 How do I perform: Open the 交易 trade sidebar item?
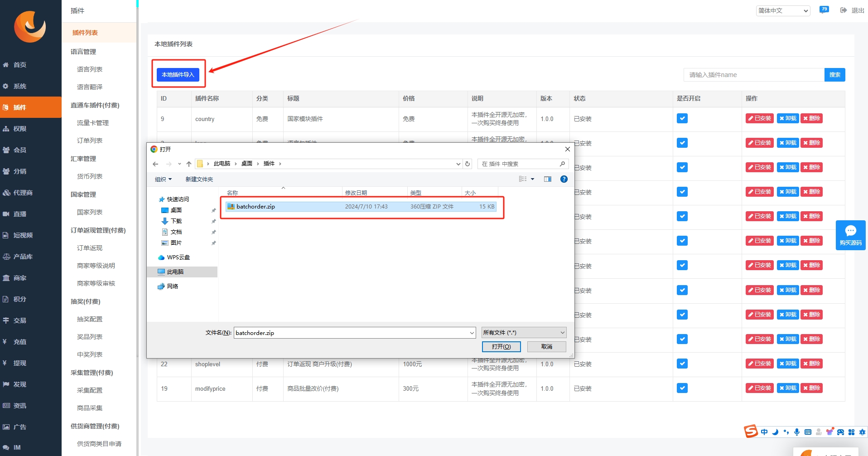click(x=30, y=320)
